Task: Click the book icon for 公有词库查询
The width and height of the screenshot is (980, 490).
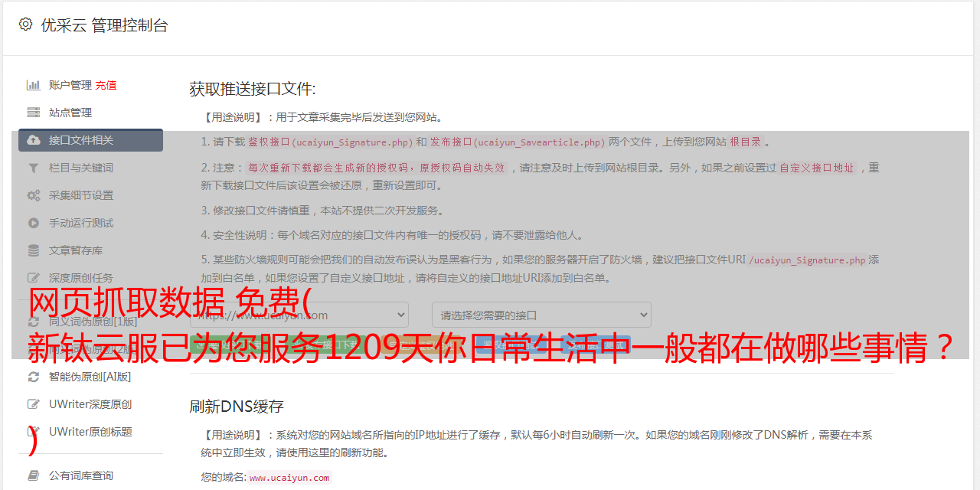Action: [x=34, y=475]
